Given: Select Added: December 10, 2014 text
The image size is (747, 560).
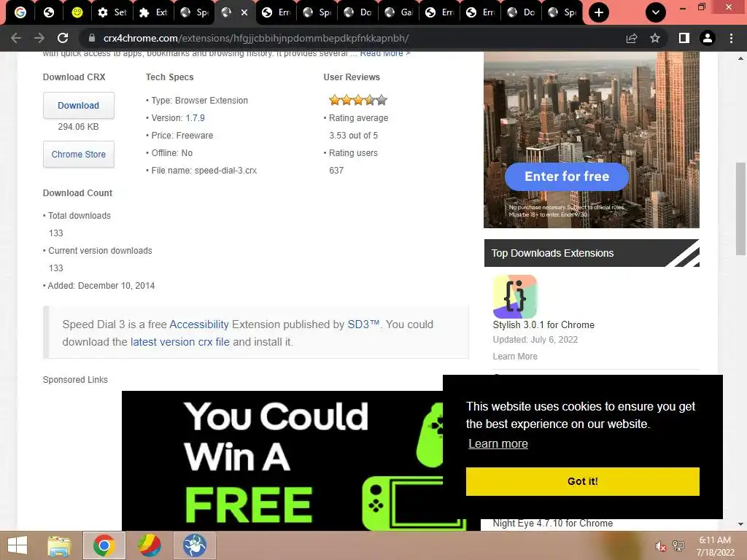Looking at the screenshot, I should tap(101, 286).
